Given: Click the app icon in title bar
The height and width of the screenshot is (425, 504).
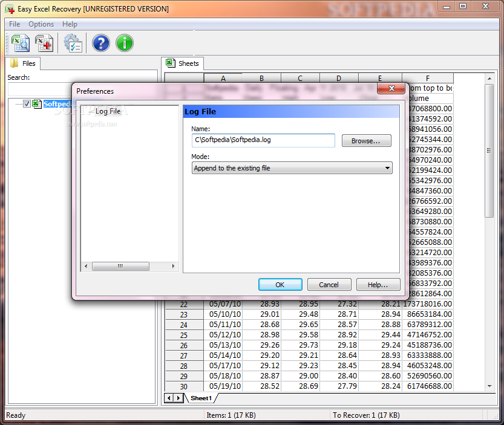Looking at the screenshot, I should click(10, 9).
